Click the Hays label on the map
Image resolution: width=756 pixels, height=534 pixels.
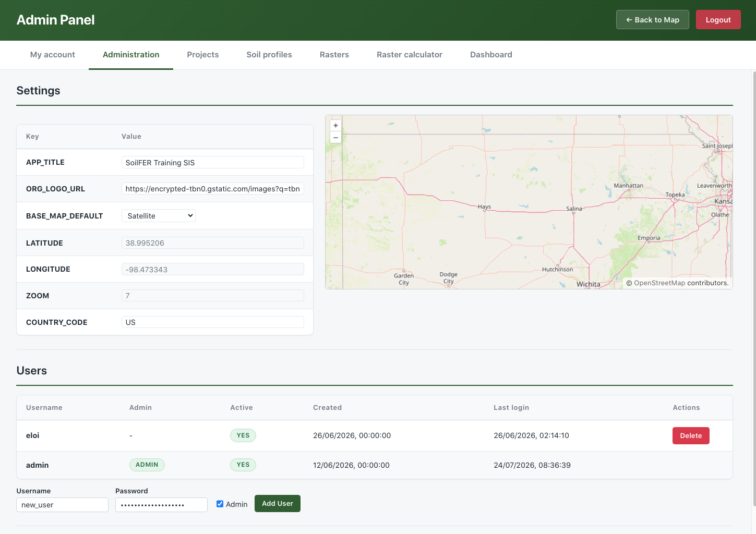484,207
